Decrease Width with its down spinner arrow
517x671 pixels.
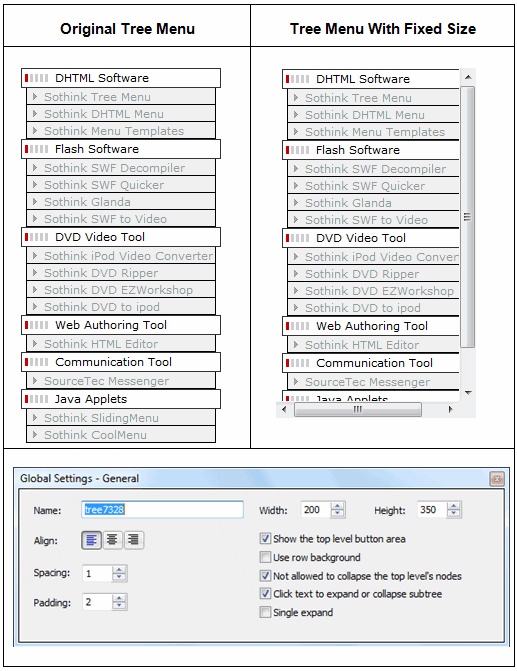338,514
